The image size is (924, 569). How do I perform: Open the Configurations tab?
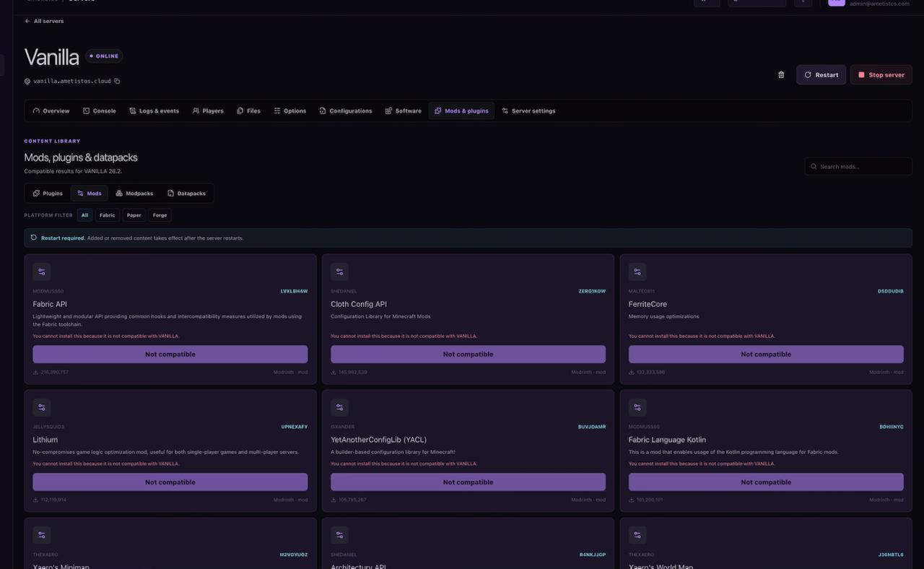point(346,110)
